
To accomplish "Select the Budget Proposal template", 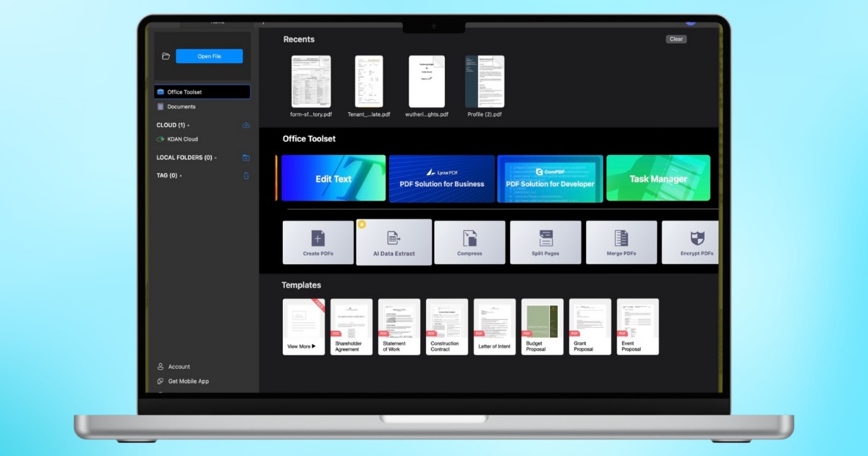I will point(542,326).
